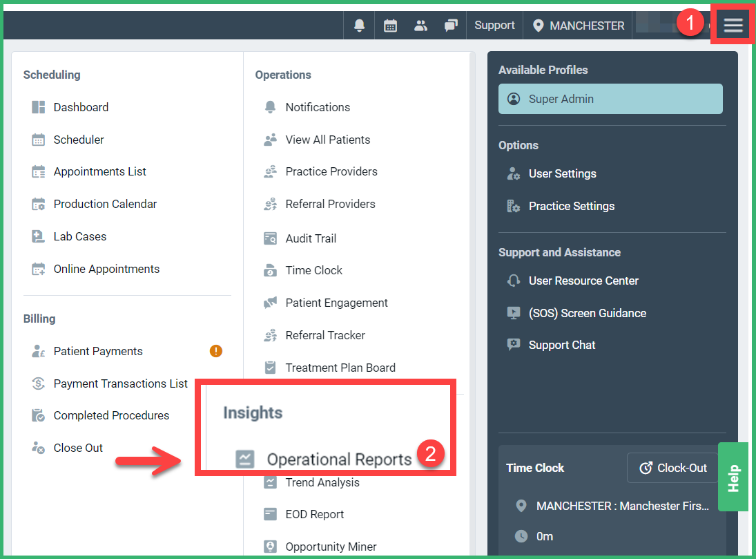
Task: Click MANCHESTER location selector
Action: 578,25
